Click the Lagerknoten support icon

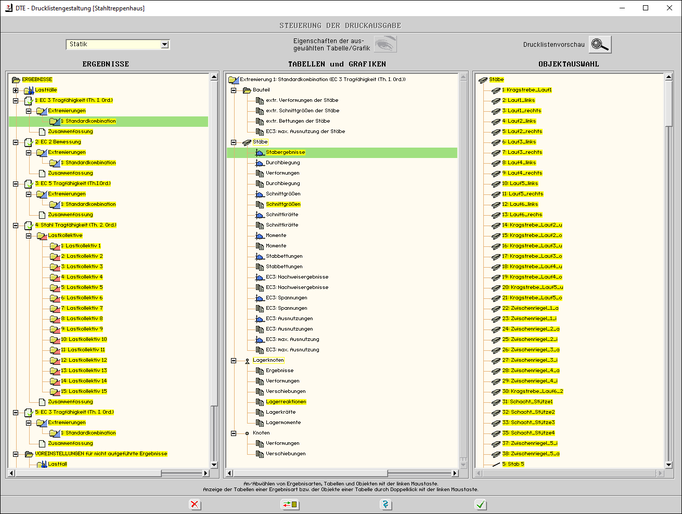coord(245,360)
